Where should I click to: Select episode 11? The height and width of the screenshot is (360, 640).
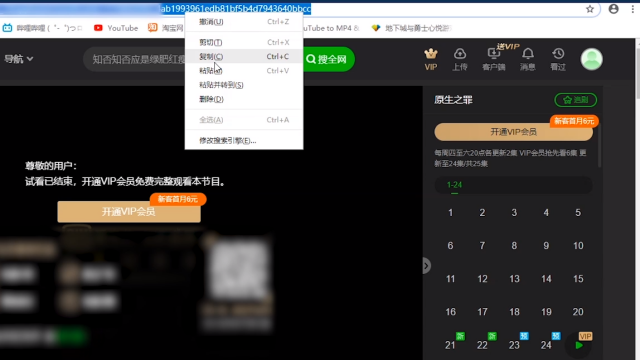tap(450, 279)
